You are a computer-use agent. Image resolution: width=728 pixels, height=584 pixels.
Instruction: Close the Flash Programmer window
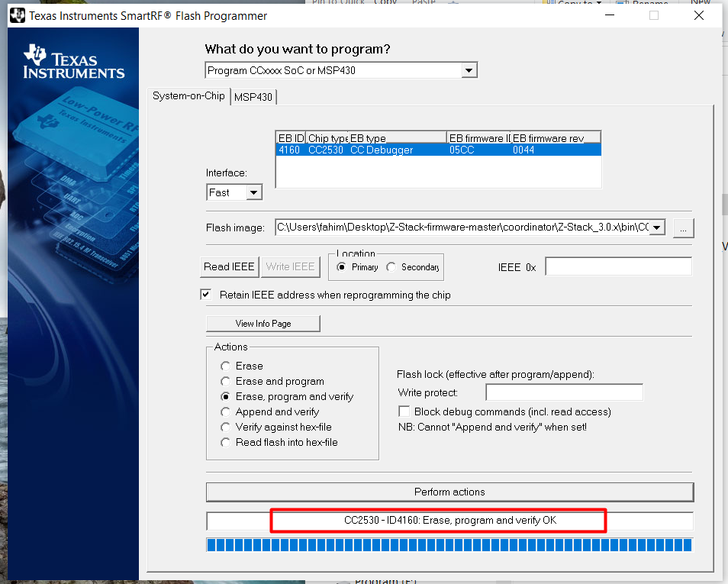699,15
